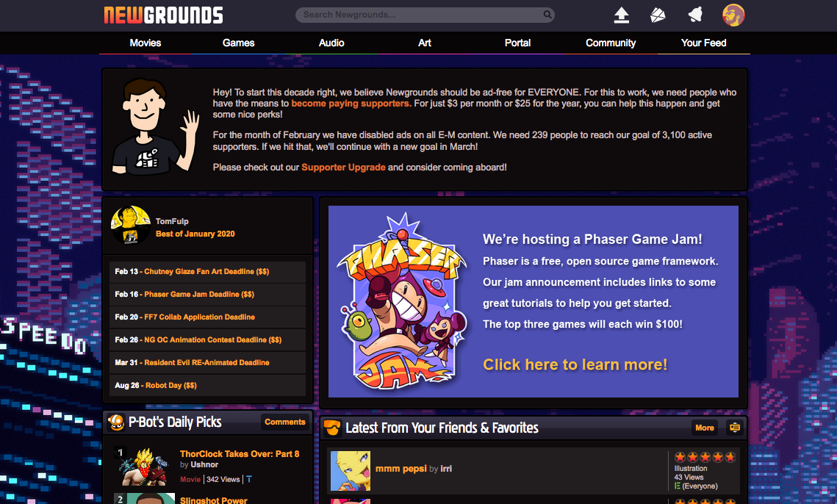Click the feed view icon beside More

[735, 428]
